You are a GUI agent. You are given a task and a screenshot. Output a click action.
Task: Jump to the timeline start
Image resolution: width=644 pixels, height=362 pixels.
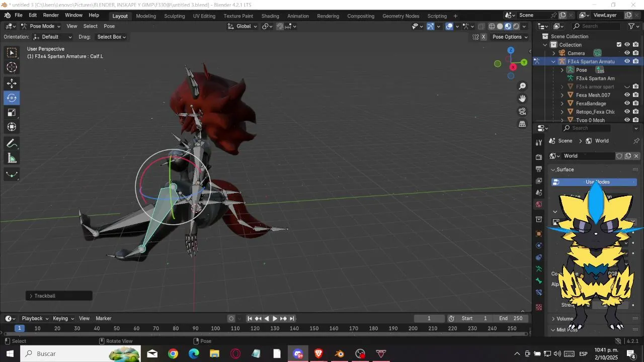point(250,318)
